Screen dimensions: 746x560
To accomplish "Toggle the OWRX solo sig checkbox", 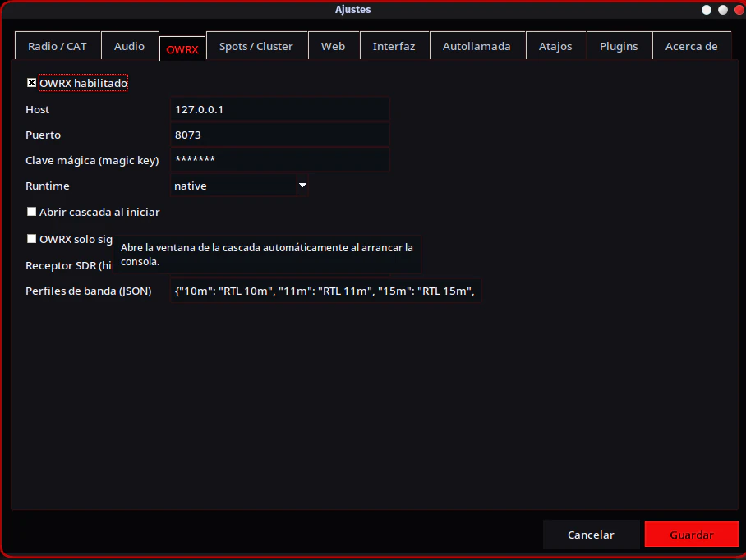I will (31, 239).
